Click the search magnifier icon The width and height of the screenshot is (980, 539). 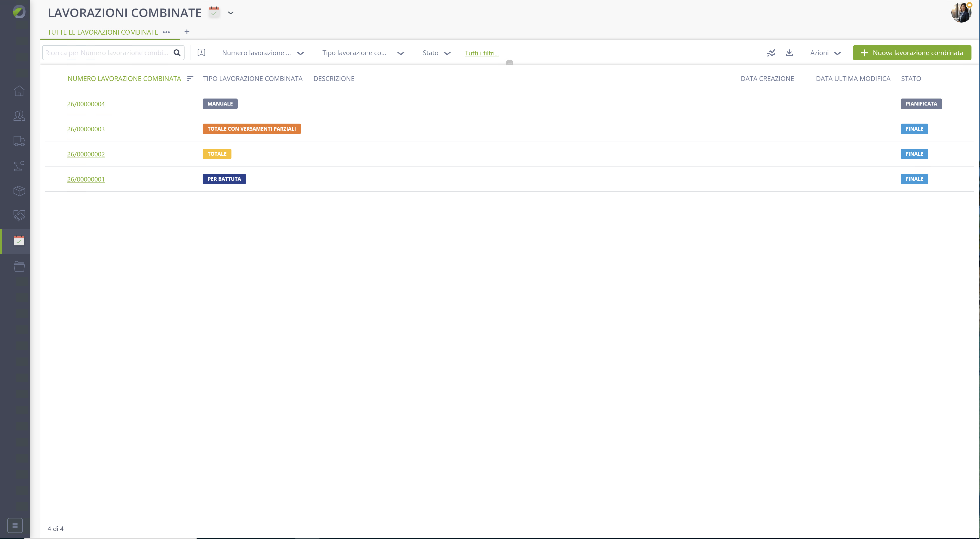click(177, 53)
